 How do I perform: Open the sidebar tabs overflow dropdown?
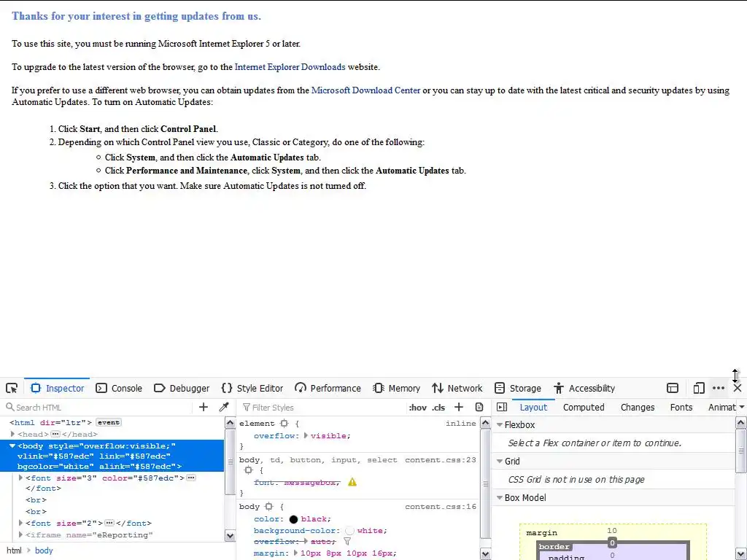coord(742,407)
